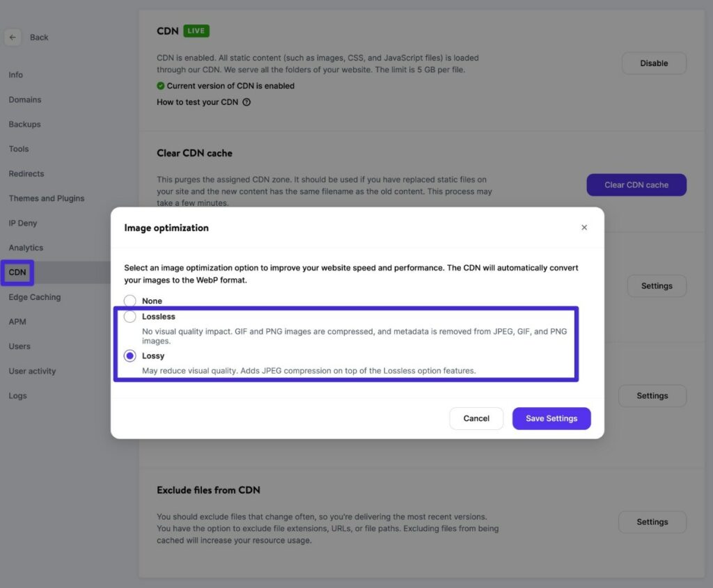Cancel the image optimization changes
Screen dimensions: 713x588
click(476, 418)
